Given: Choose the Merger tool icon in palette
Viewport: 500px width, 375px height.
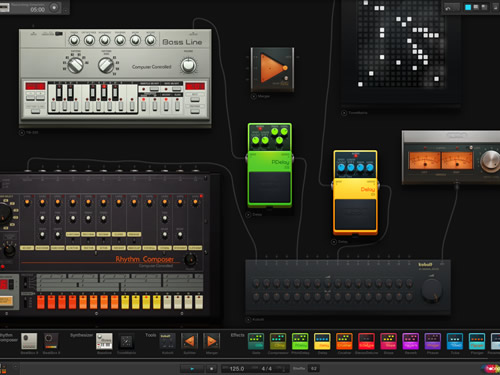Looking at the screenshot, I should (211, 341).
